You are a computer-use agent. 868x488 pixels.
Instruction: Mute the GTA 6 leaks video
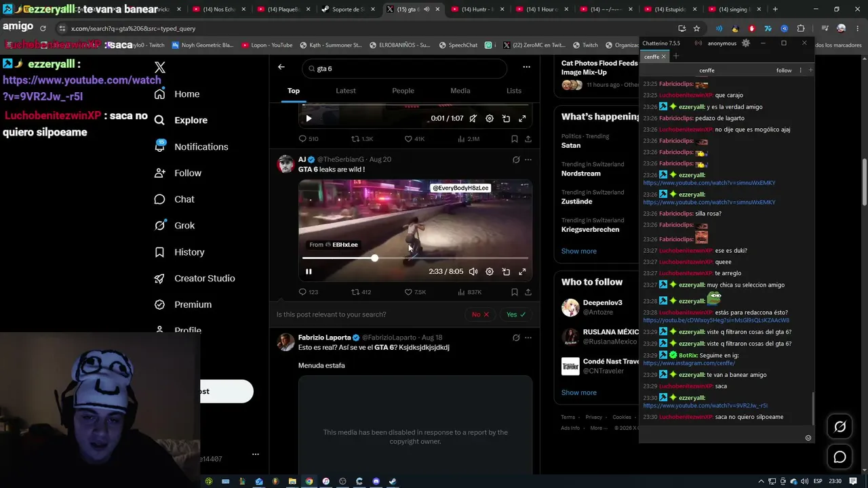tap(473, 272)
